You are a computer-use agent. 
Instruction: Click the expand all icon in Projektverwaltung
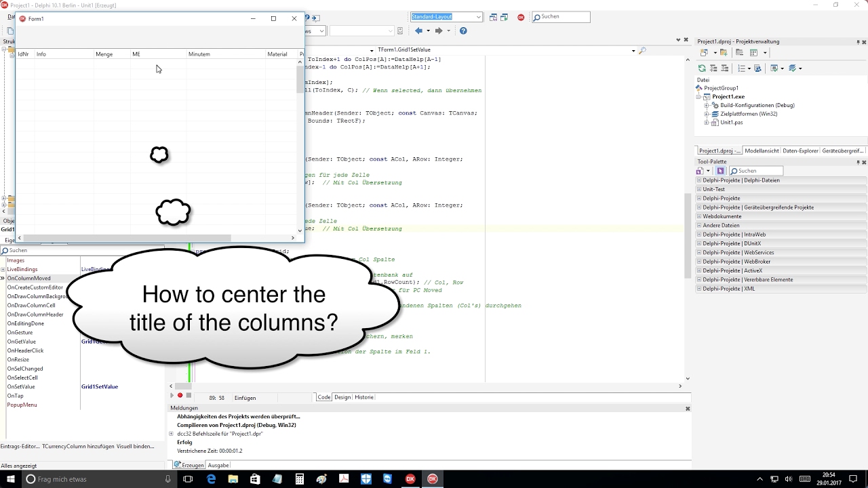(x=713, y=68)
